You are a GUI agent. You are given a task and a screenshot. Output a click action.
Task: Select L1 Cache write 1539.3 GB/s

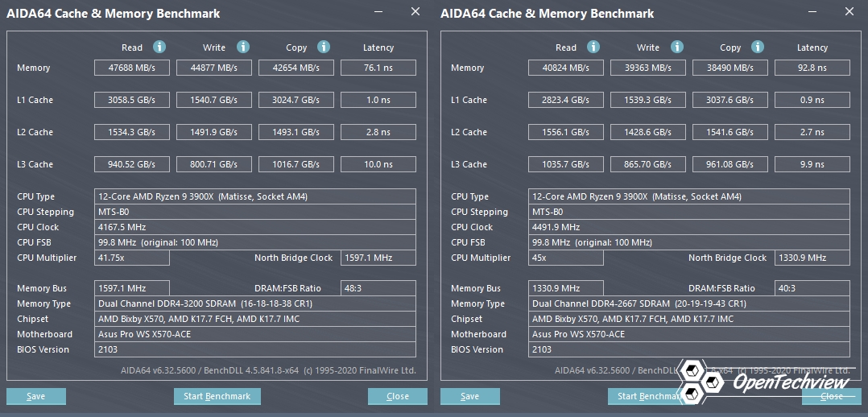tap(647, 101)
